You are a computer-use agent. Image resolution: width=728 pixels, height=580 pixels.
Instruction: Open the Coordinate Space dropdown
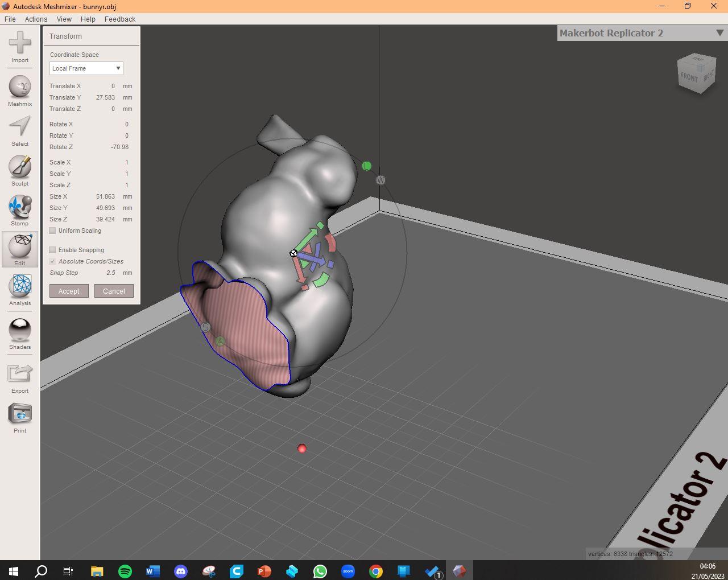tap(86, 68)
